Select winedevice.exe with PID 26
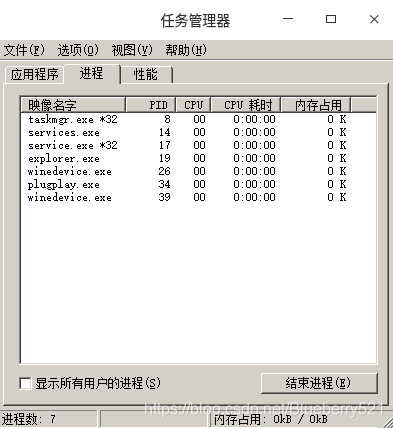This screenshot has width=393, height=428. [198, 171]
